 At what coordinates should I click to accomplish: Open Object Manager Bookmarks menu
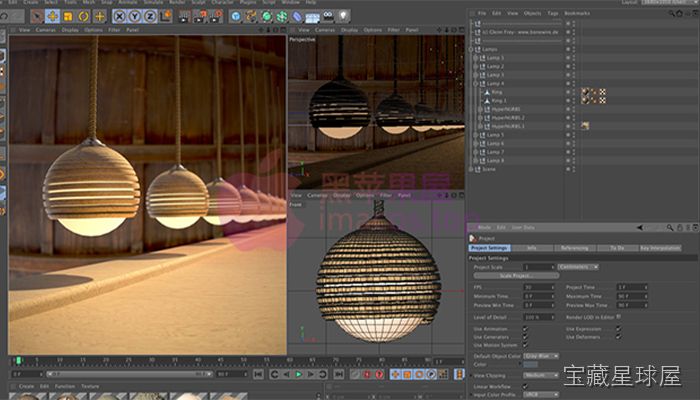[x=577, y=13]
